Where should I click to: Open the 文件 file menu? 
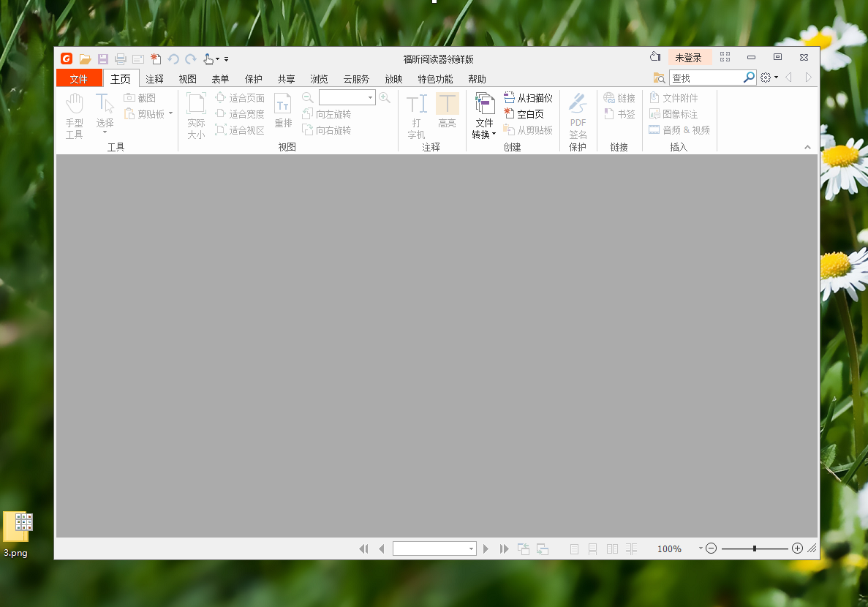(79, 79)
